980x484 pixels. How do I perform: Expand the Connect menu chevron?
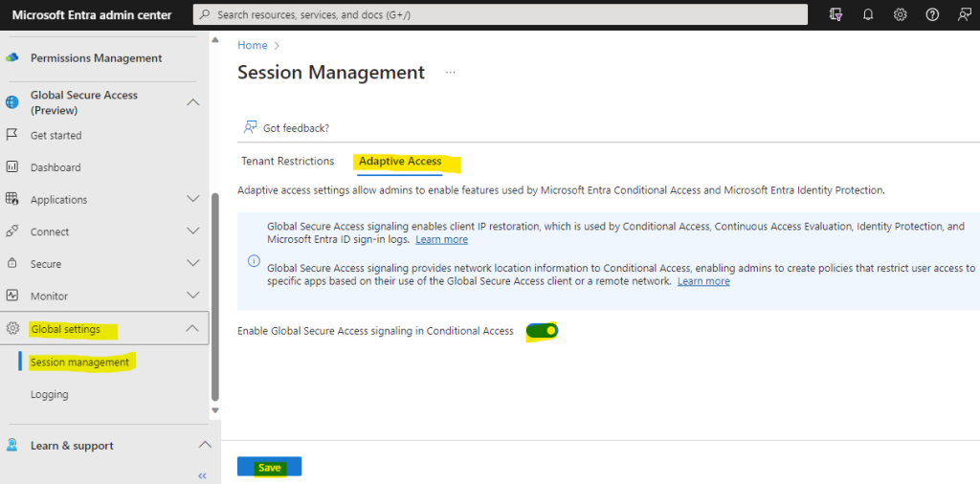(x=193, y=231)
